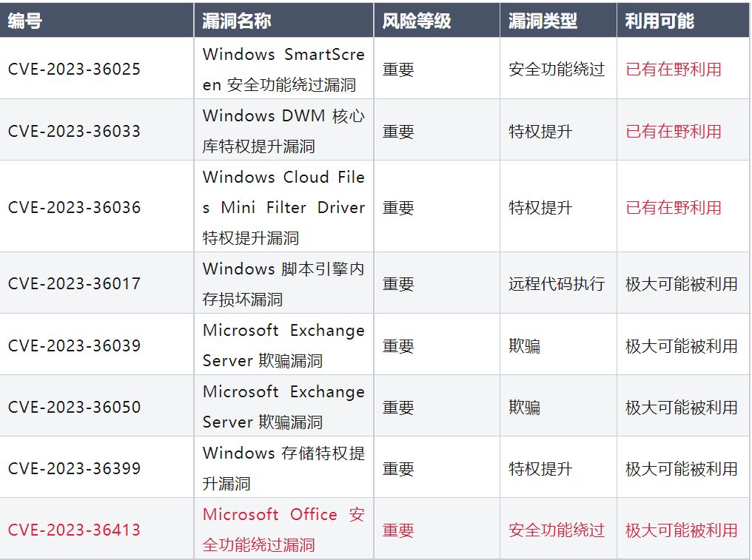Click red 极大可能被利用 in CVE-2023-36413 row
The image size is (752, 560).
(x=682, y=530)
